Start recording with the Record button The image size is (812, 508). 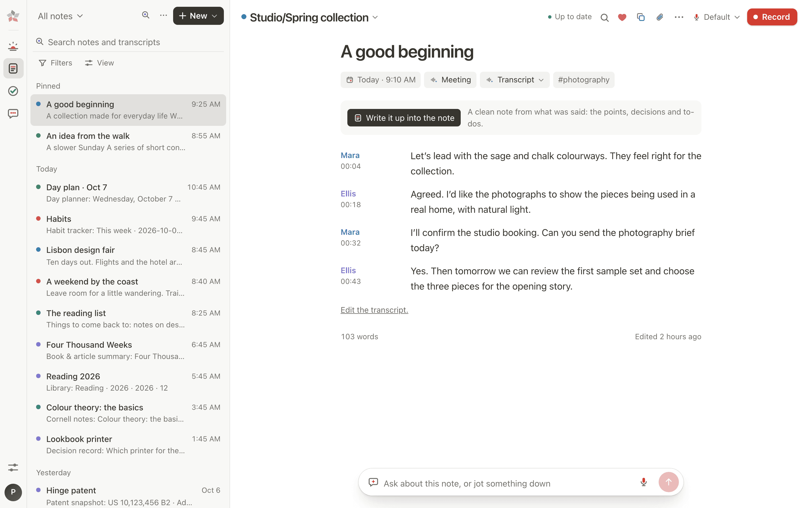pos(772,17)
